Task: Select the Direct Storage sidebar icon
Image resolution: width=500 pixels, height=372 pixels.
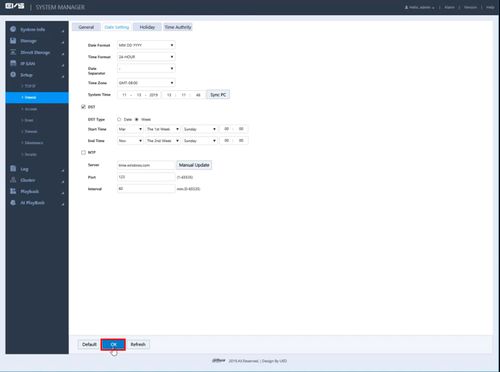Action: click(x=13, y=52)
